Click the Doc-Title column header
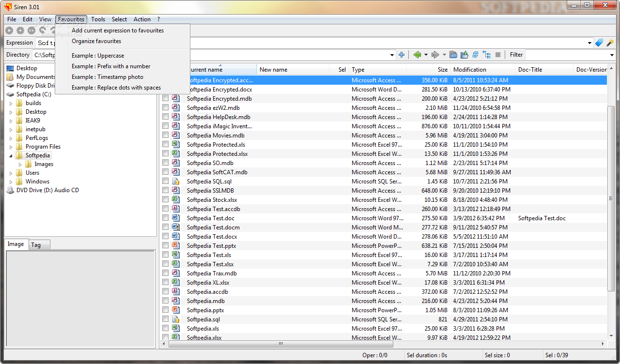 [x=544, y=70]
